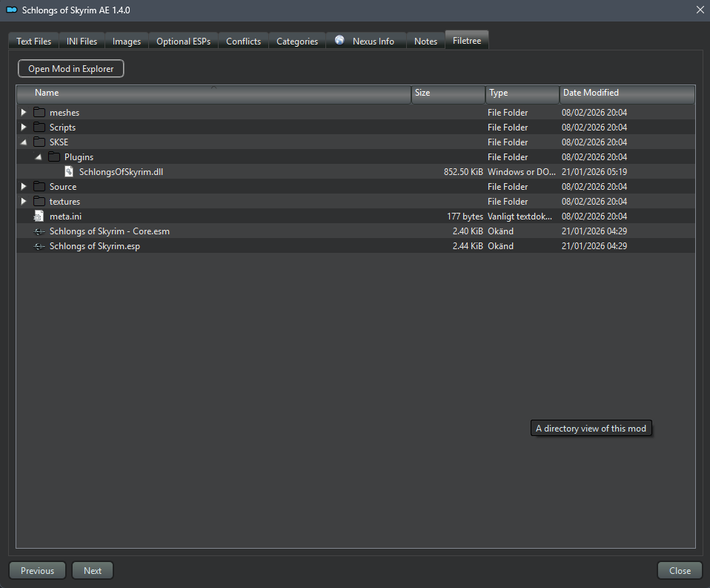Sort by the Name column header
Screen dimensions: 710x588
tap(213, 93)
